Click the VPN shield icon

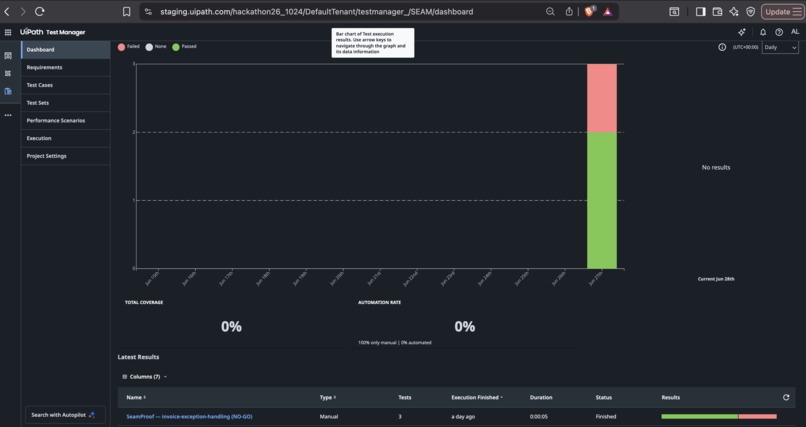750,11
